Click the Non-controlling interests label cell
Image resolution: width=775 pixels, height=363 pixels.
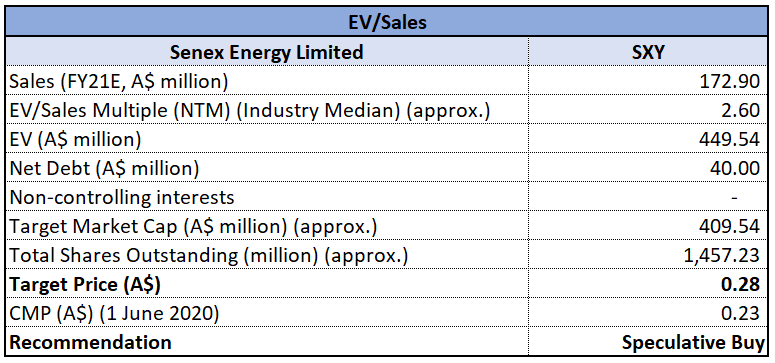coord(267,197)
